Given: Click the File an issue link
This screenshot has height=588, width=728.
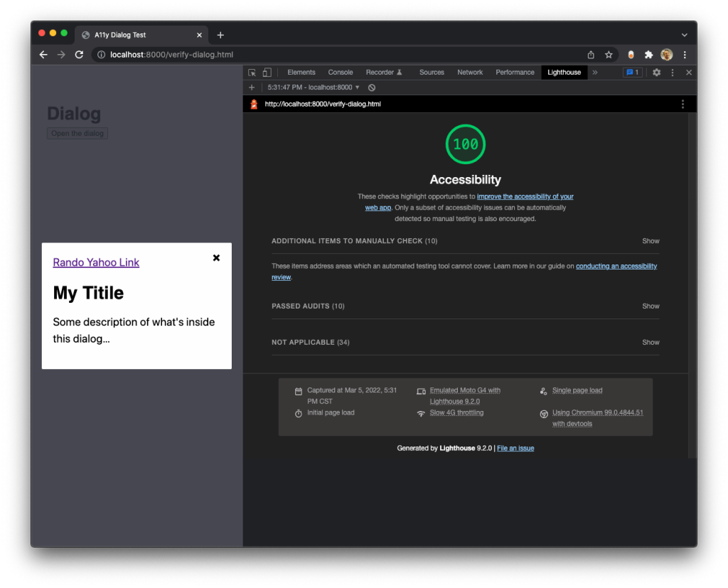Looking at the screenshot, I should (x=515, y=448).
